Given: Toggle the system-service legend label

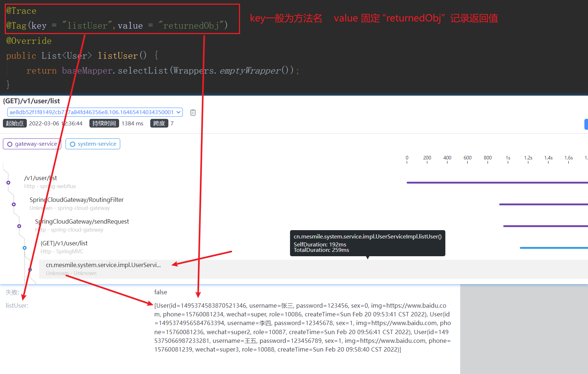Looking at the screenshot, I should [97, 144].
